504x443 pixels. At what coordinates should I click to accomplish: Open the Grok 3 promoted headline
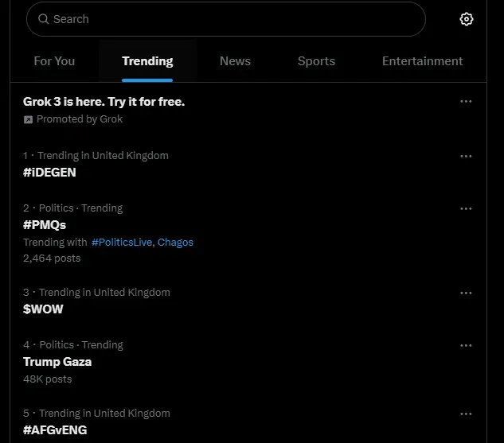pos(104,102)
